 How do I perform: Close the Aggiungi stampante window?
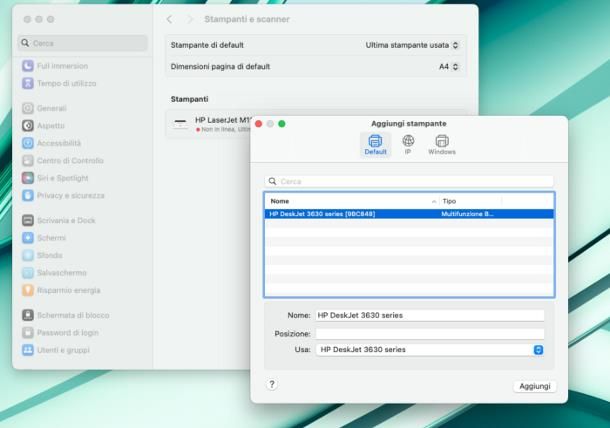coord(258,124)
